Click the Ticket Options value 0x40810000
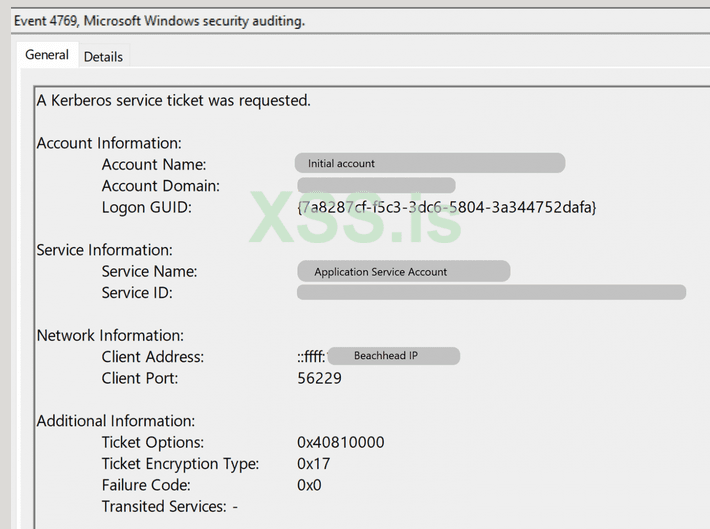Viewport: 710px width, 529px height. pos(340,442)
